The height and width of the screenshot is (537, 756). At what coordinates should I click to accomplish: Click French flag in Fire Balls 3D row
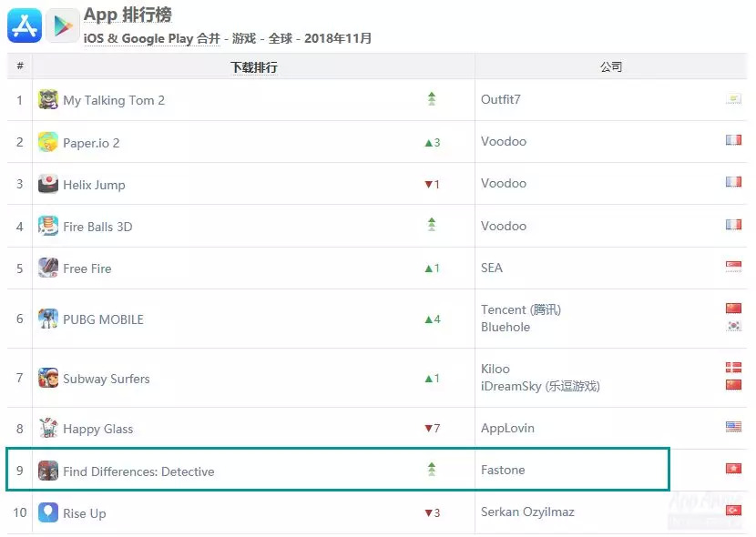pyautogui.click(x=733, y=225)
